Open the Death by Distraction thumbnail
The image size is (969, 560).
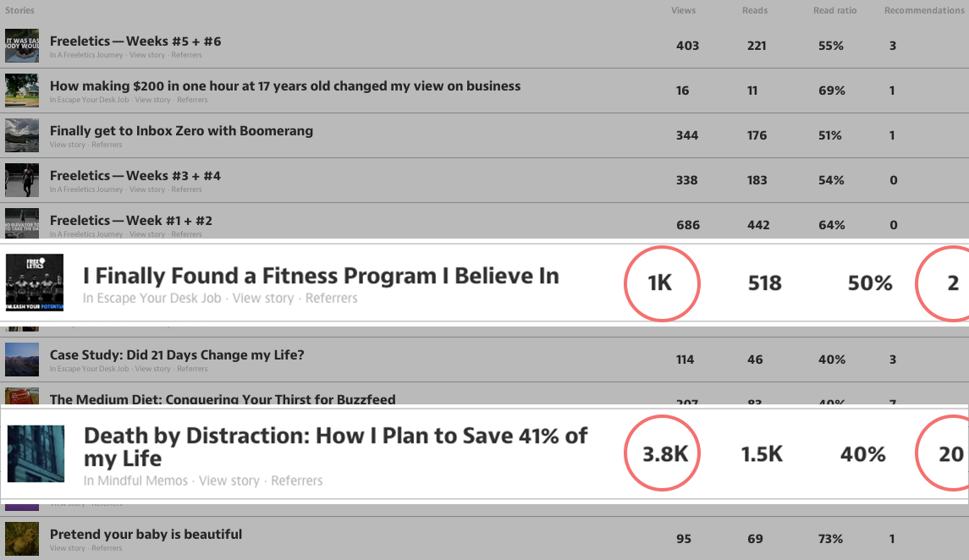36,453
